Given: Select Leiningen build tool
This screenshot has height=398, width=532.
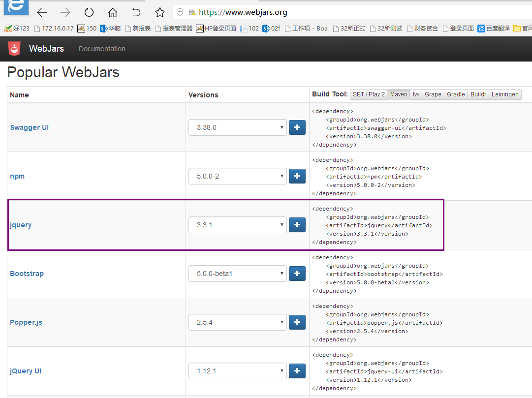Looking at the screenshot, I should (505, 94).
